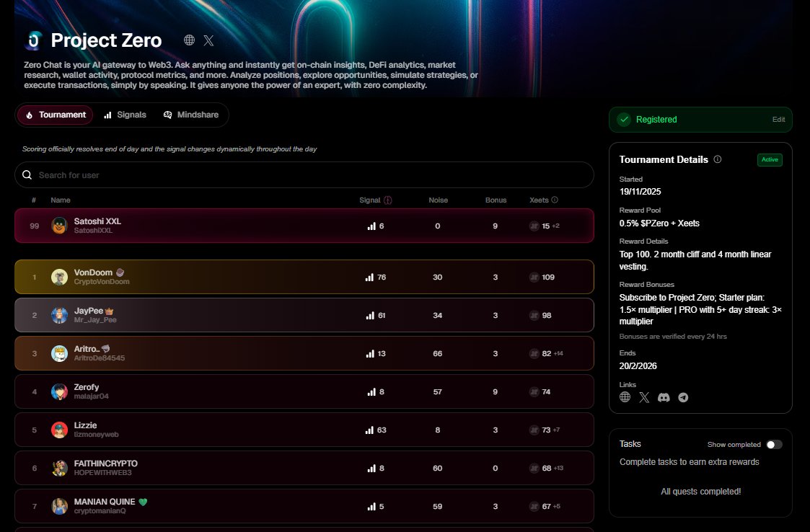
Task: Click Zerofy avatar
Action: click(59, 391)
